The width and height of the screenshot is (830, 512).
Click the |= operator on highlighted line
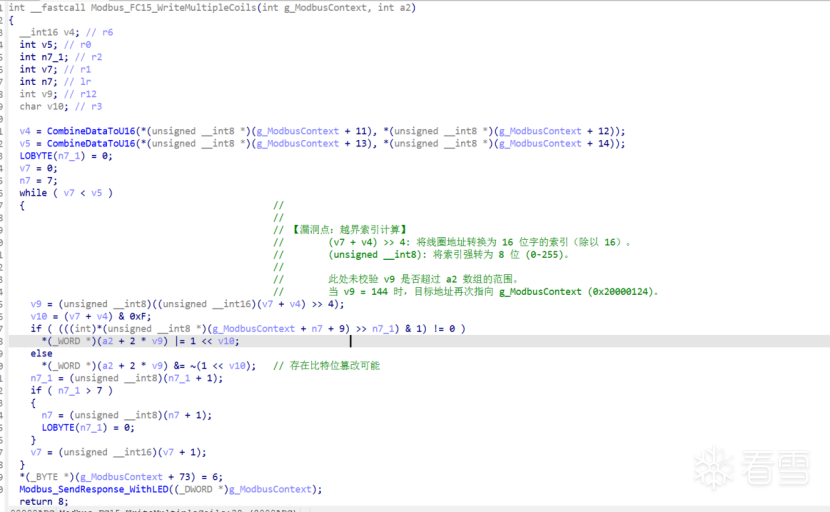click(x=181, y=341)
